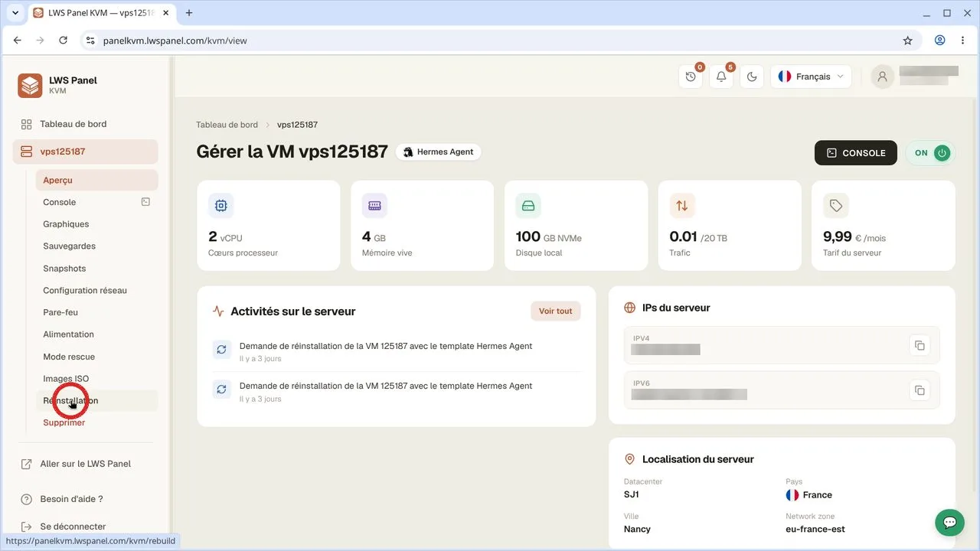Image resolution: width=980 pixels, height=551 pixels.
Task: Open Graphiques sidebar item
Action: tap(96, 224)
